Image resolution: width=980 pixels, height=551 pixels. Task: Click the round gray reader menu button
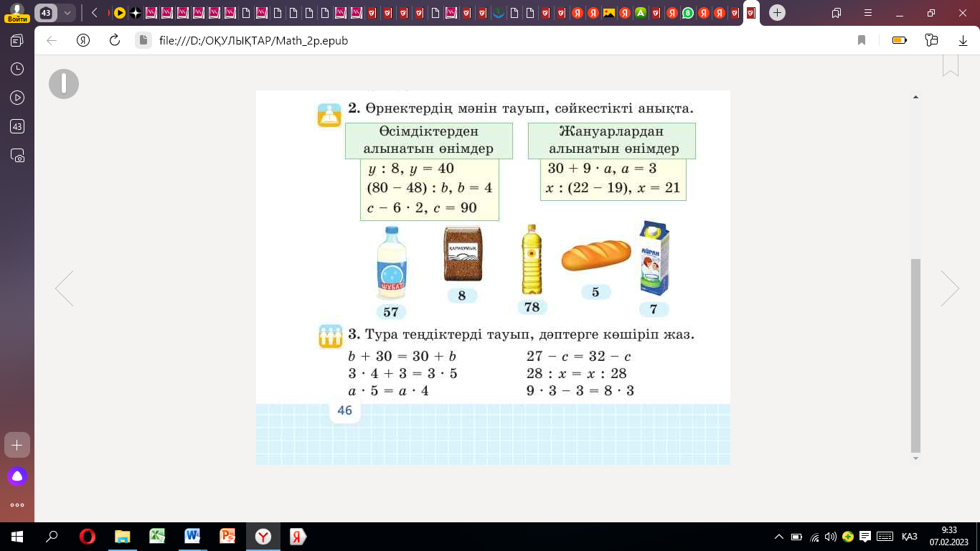pyautogui.click(x=64, y=84)
